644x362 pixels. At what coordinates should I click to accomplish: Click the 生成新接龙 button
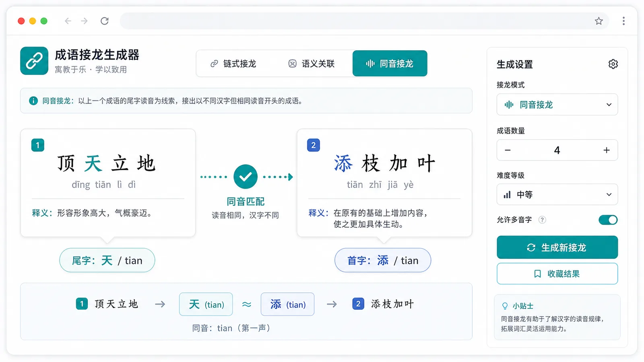(x=557, y=247)
